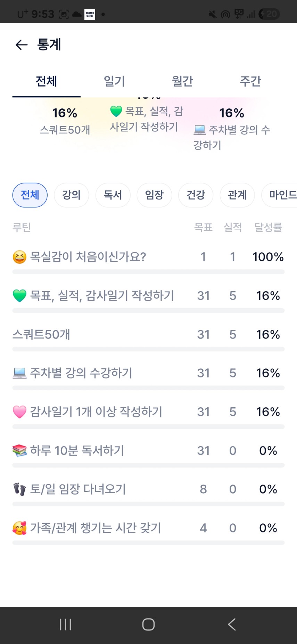Tap the books icon beside 하루 10분 독서하기
The height and width of the screenshot is (644, 297).
19,450
